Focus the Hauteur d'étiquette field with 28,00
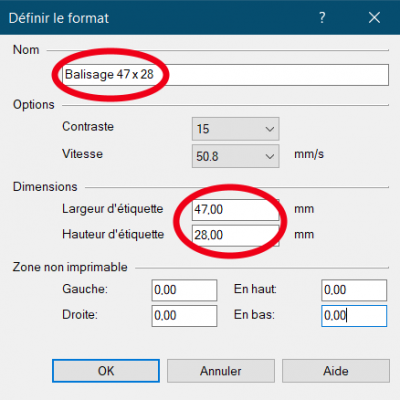 [235, 235]
